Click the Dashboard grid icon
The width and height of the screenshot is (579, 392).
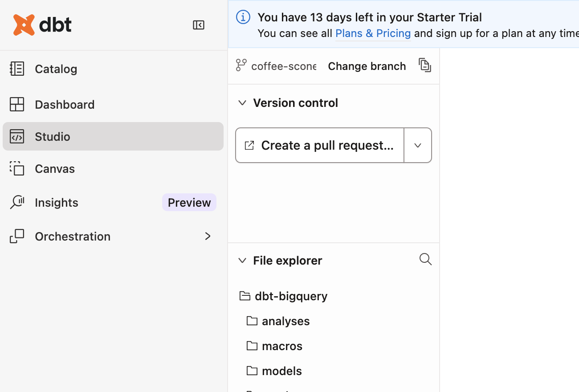pyautogui.click(x=17, y=104)
